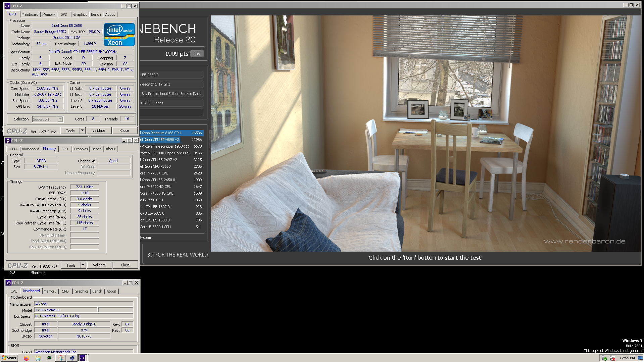
Task: Select the Xeon Platinum 8168 ranking row
Action: pyautogui.click(x=171, y=133)
